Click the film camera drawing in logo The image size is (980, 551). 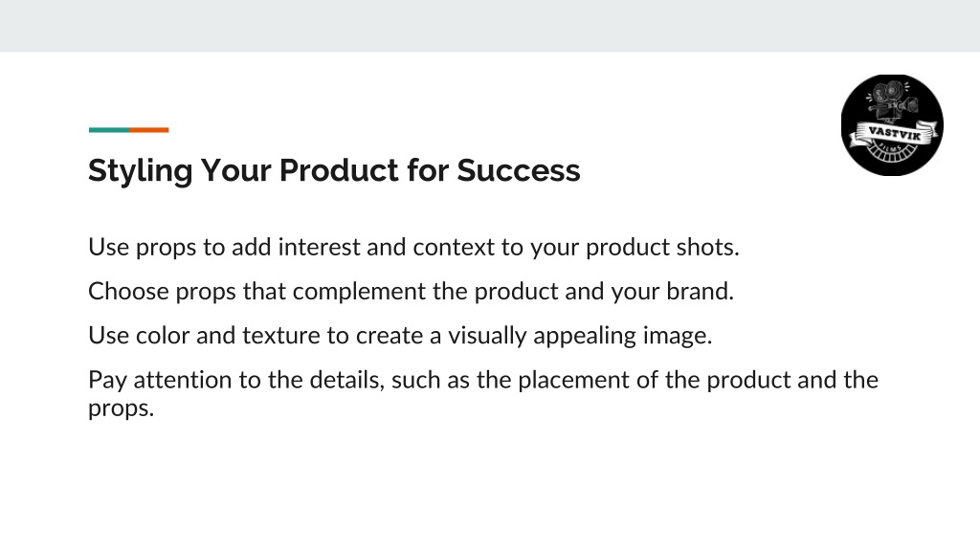pos(893,99)
